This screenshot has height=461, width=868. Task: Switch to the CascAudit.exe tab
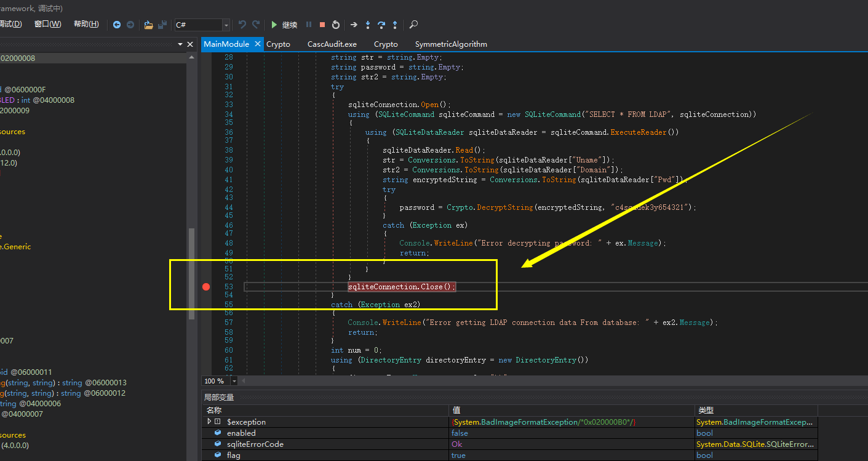tap(332, 44)
